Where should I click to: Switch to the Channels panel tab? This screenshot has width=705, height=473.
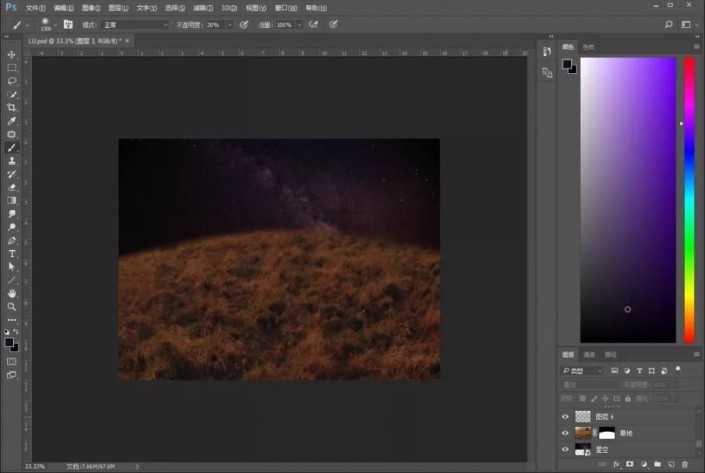pos(590,354)
